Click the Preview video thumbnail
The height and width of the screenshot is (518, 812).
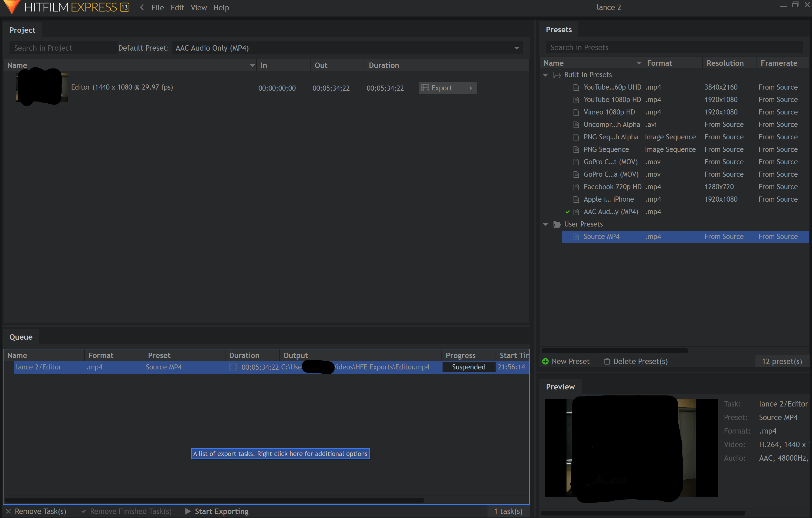(x=631, y=448)
